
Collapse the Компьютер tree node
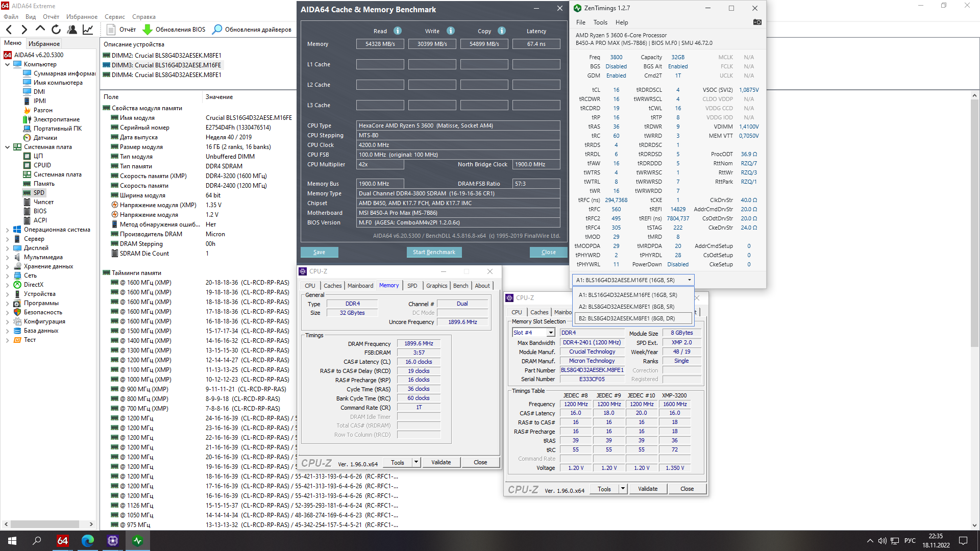[7, 64]
